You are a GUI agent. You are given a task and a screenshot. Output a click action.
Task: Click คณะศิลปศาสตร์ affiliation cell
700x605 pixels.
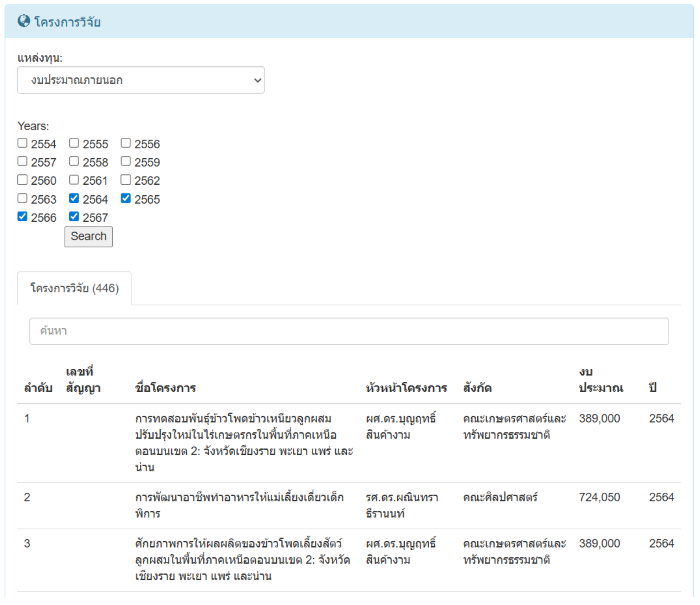click(500, 497)
